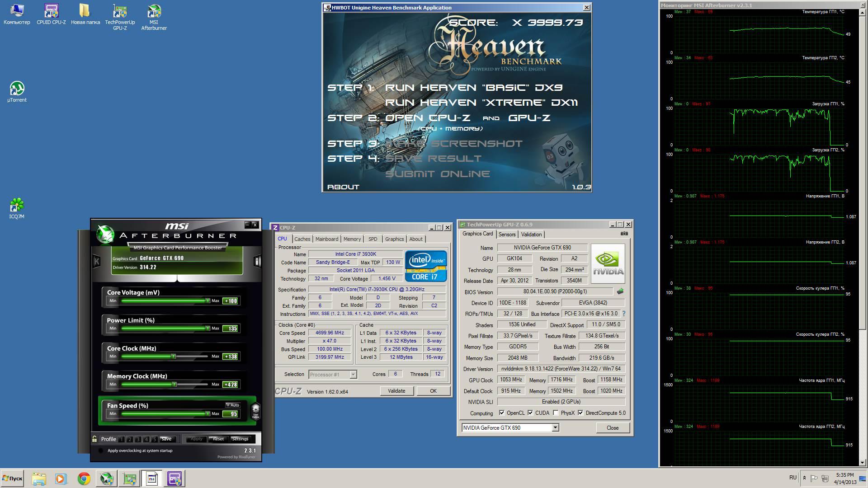Toggle Apply overclocking at system startup
The height and width of the screenshot is (488, 868).
tap(101, 450)
